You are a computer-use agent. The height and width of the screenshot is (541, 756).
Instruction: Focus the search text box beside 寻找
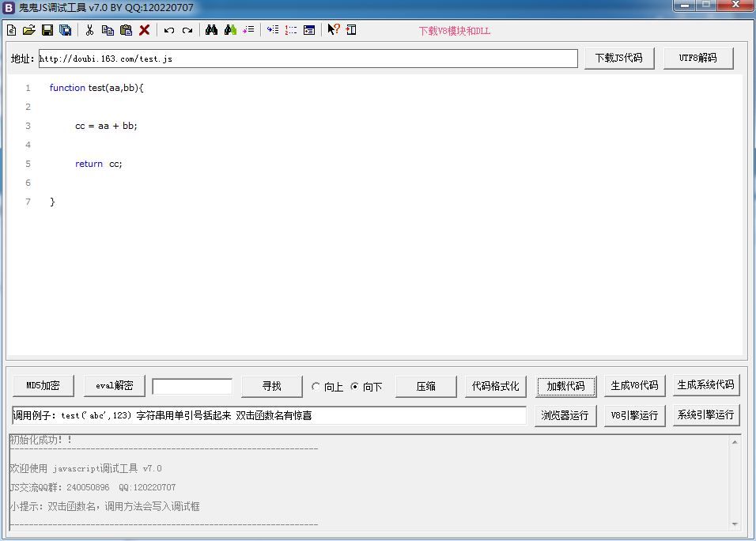tap(192, 386)
